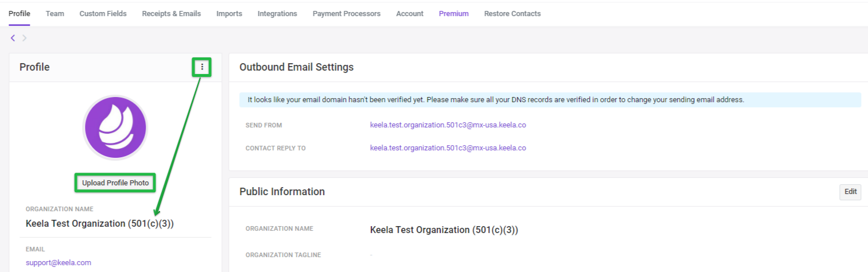Click the ORGANIZATION TAGLINE label
The image size is (868, 272).
[x=283, y=255]
